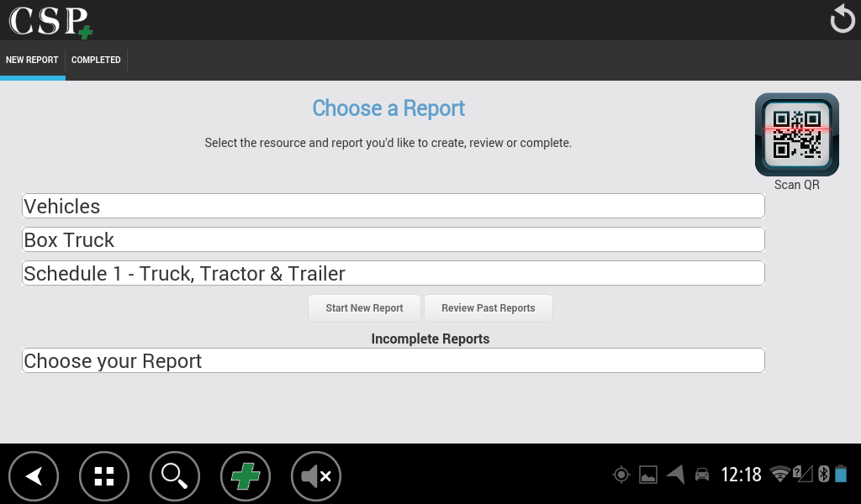Image resolution: width=861 pixels, height=504 pixels.
Task: Open the Scan QR code scanner
Action: (797, 134)
